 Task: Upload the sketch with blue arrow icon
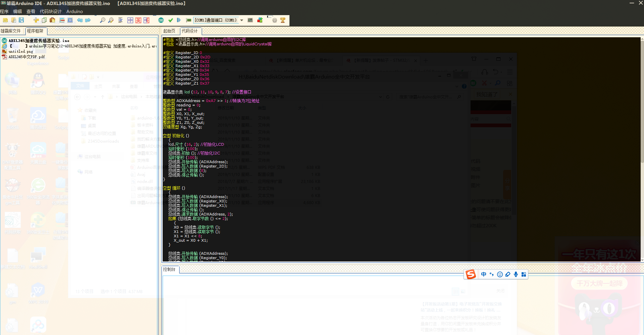[x=179, y=20]
